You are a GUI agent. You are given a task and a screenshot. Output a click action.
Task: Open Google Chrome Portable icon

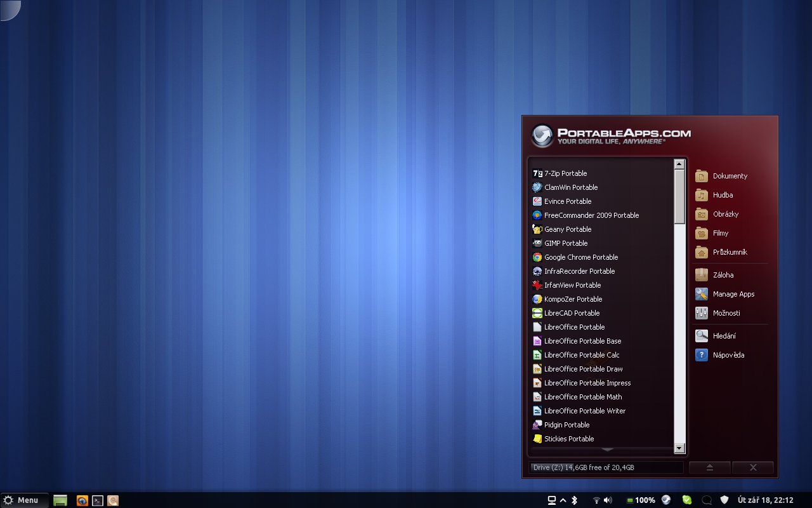(x=537, y=257)
